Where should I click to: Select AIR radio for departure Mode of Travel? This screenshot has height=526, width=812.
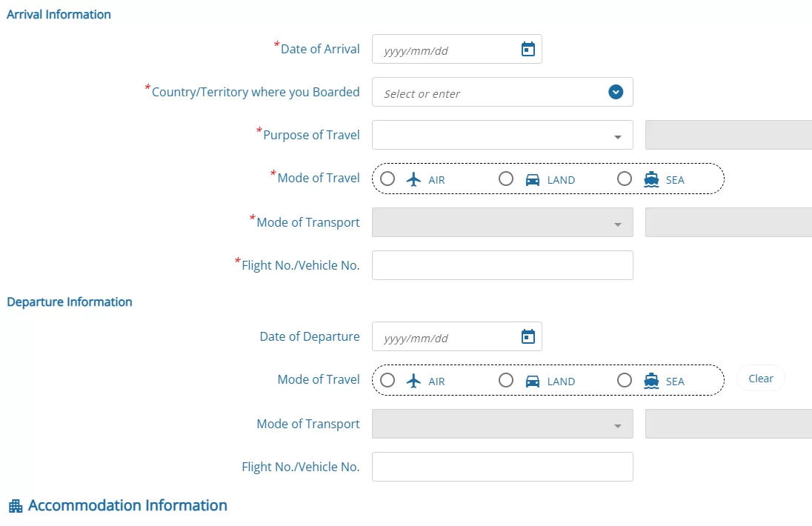[387, 380]
